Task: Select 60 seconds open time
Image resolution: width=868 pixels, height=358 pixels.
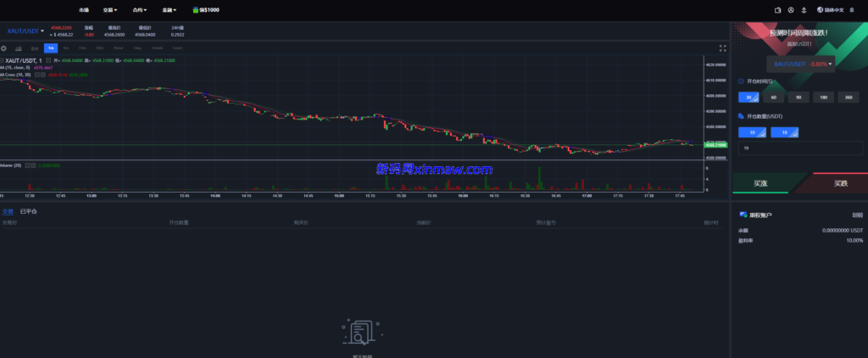Action: click(773, 98)
